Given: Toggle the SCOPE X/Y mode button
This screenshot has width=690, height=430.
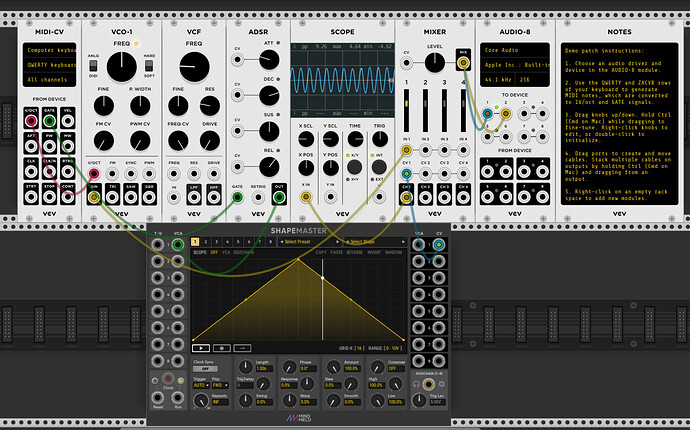Looking at the screenshot, I should pos(354,167).
